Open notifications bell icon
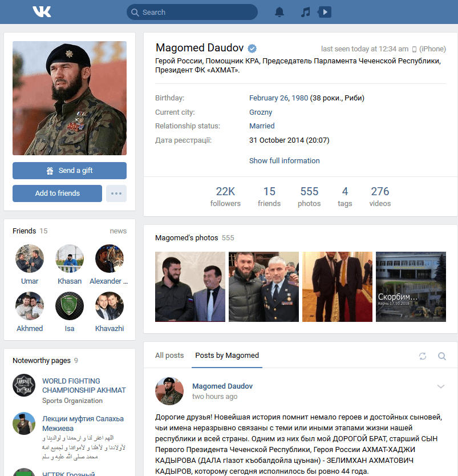 279,12
